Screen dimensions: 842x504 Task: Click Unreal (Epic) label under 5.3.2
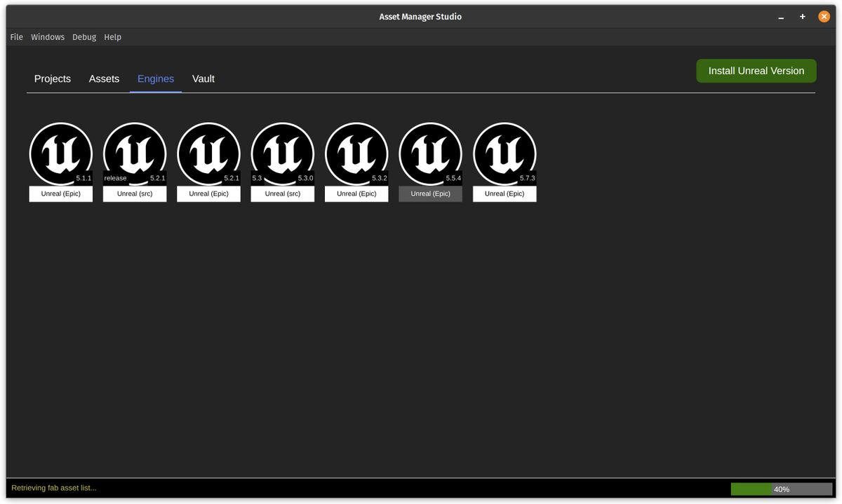[x=356, y=193]
